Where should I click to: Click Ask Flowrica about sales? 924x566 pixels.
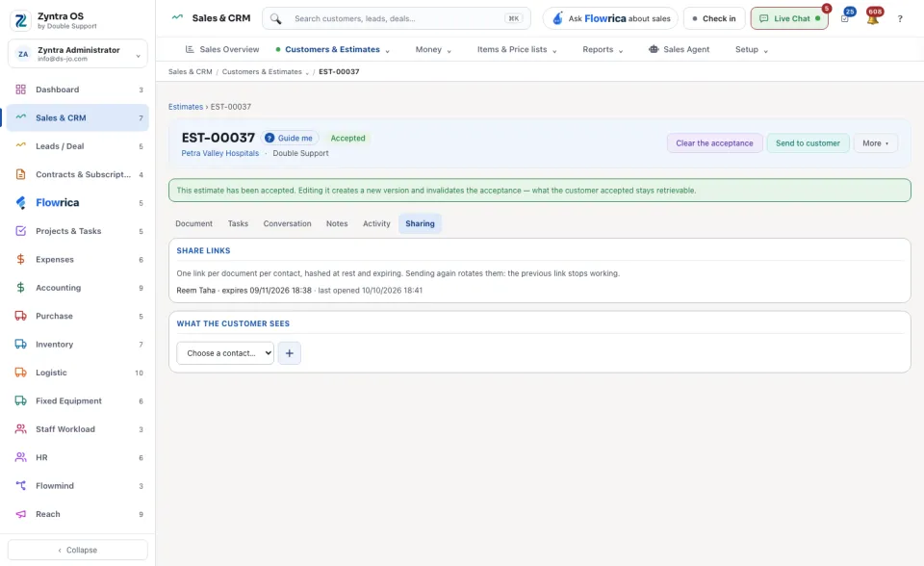coord(610,19)
